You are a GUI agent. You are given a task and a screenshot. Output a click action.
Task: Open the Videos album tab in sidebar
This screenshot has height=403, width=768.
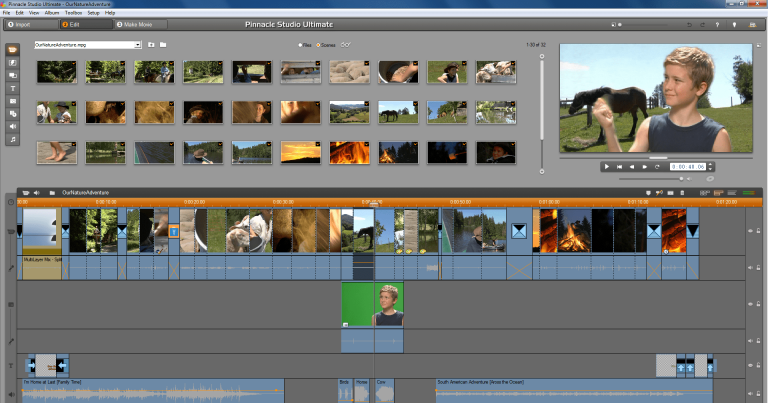coord(13,50)
